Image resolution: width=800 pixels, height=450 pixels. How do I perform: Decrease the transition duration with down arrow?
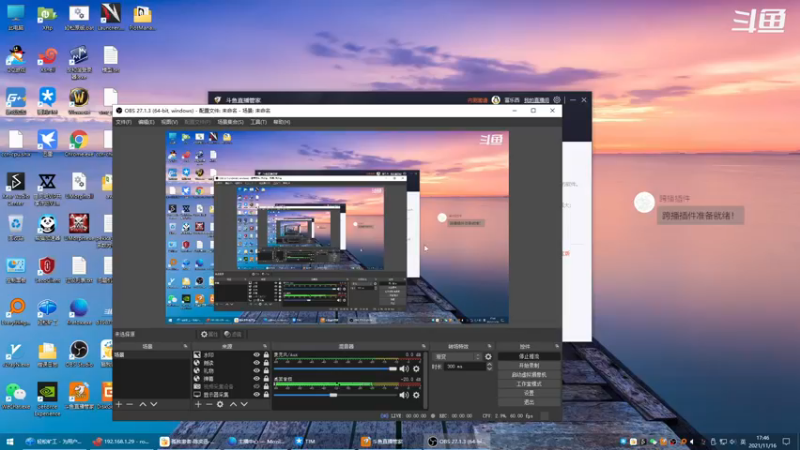point(490,368)
